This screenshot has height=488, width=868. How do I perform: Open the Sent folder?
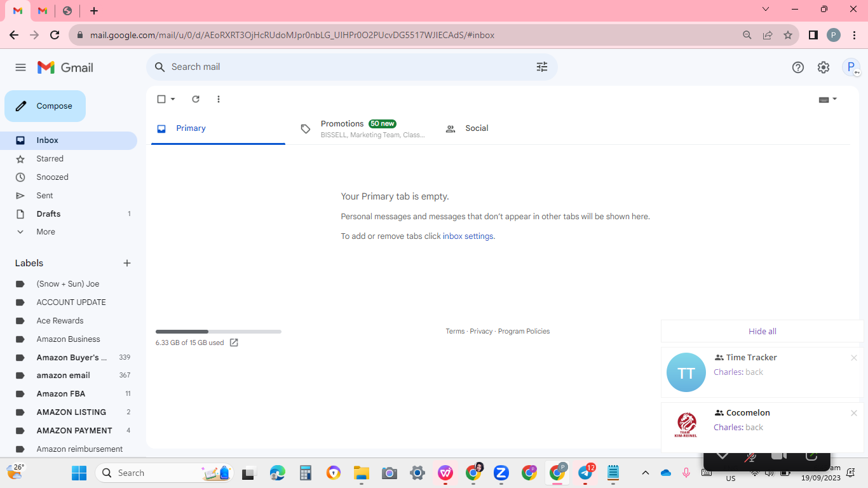click(69, 196)
